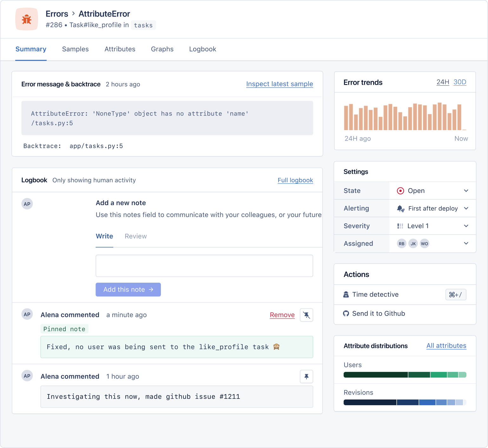This screenshot has width=488, height=448.
Task: Expand the State dropdown
Action: click(x=466, y=191)
